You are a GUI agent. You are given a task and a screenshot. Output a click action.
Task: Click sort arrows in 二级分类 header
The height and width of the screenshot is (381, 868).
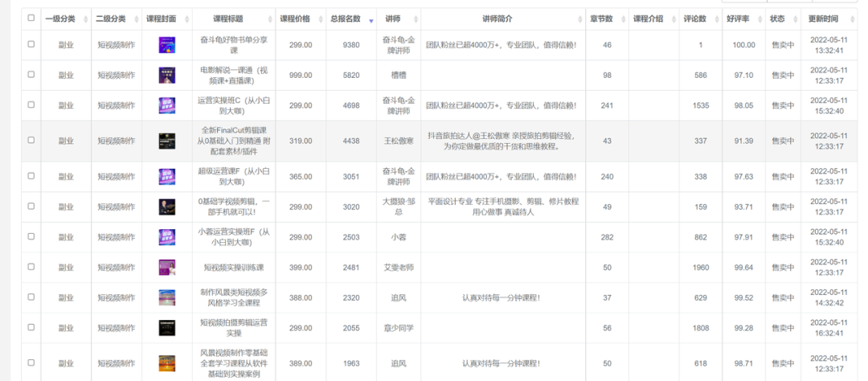[x=136, y=19]
